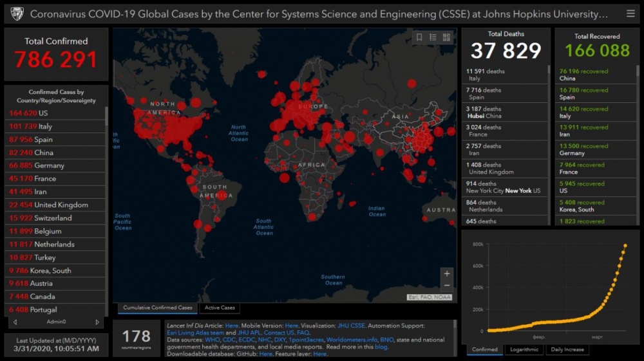Click 11 591 deaths Italy entry
Image resolution: width=644 pixels, height=361 pixels.
[504, 75]
